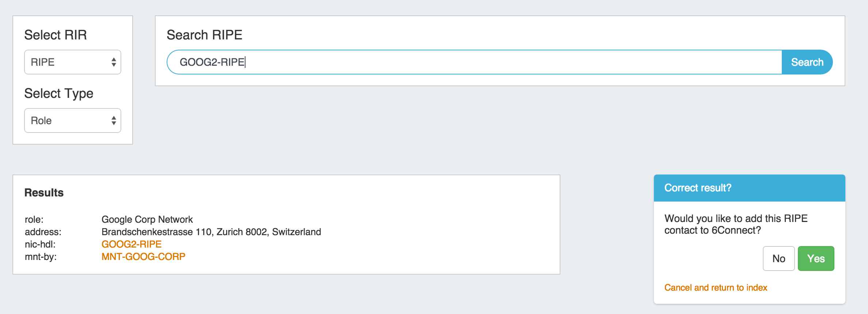Screen dimensions: 868x314
Task: Click the Correct result? panel header
Action: [749, 188]
